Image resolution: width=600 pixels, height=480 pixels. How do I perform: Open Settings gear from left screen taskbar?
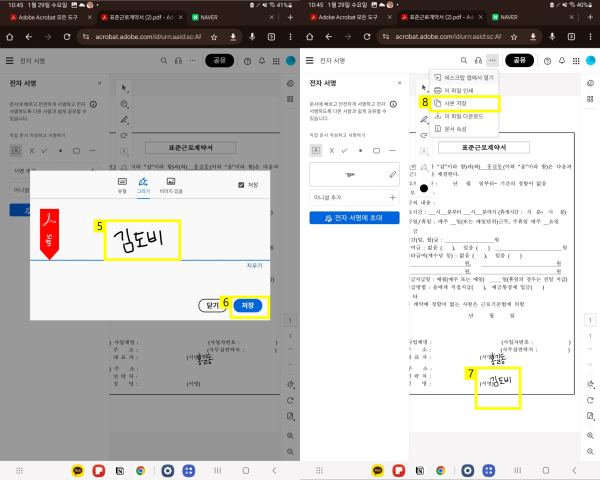[x=168, y=470]
